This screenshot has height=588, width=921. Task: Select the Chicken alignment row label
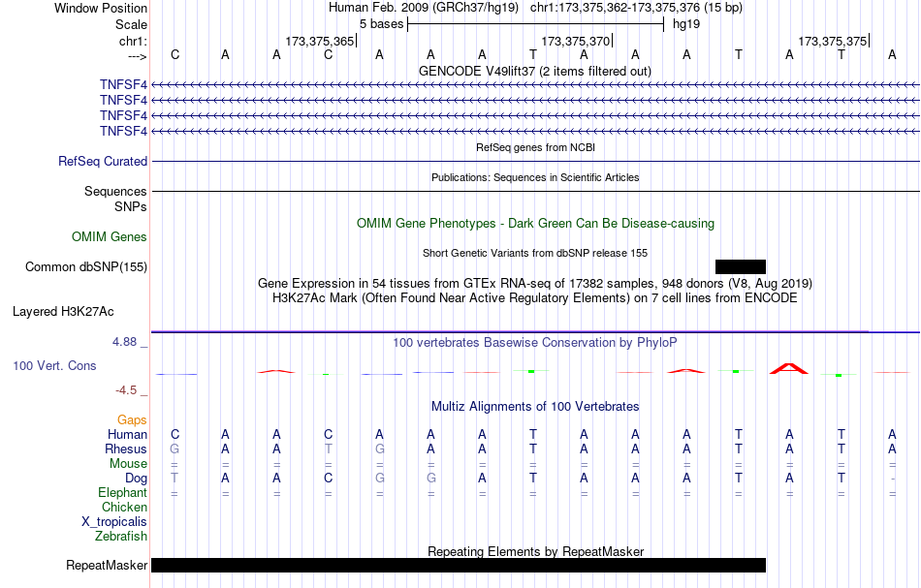point(124,507)
